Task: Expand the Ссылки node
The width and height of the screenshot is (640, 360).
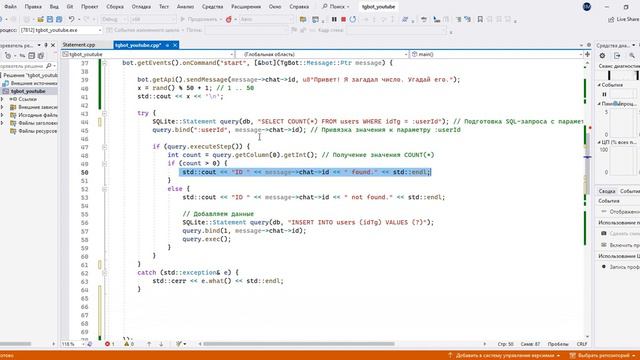Action: point(2,99)
